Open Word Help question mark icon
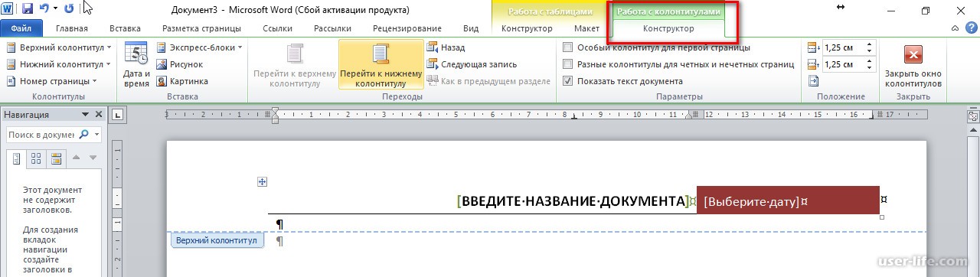 [971, 28]
